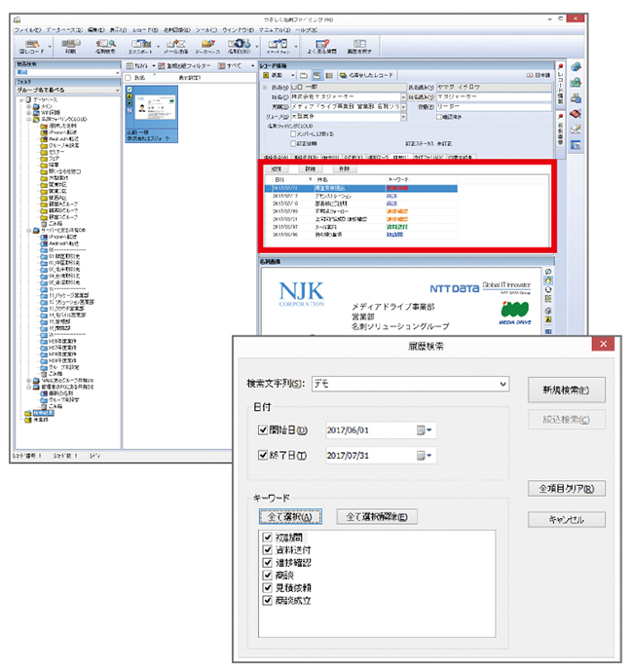Image resolution: width=633 pixels, height=672 pixels.
Task: Select the business card thumbnail in the list
Action: 151,114
